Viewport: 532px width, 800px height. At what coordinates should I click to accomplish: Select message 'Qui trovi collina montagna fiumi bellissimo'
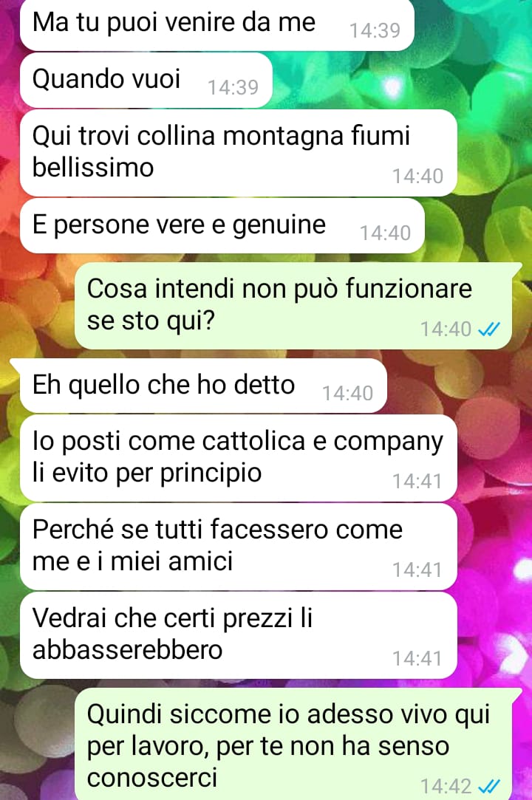point(239,153)
